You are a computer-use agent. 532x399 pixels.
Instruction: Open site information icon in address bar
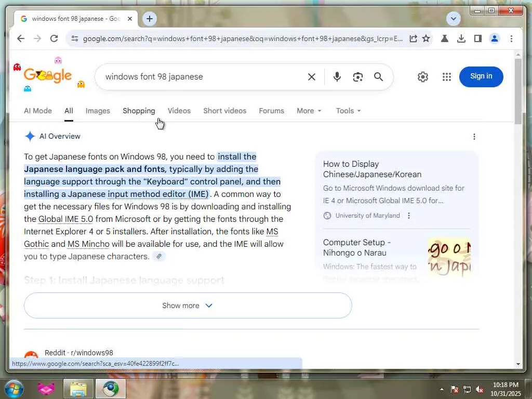75,38
